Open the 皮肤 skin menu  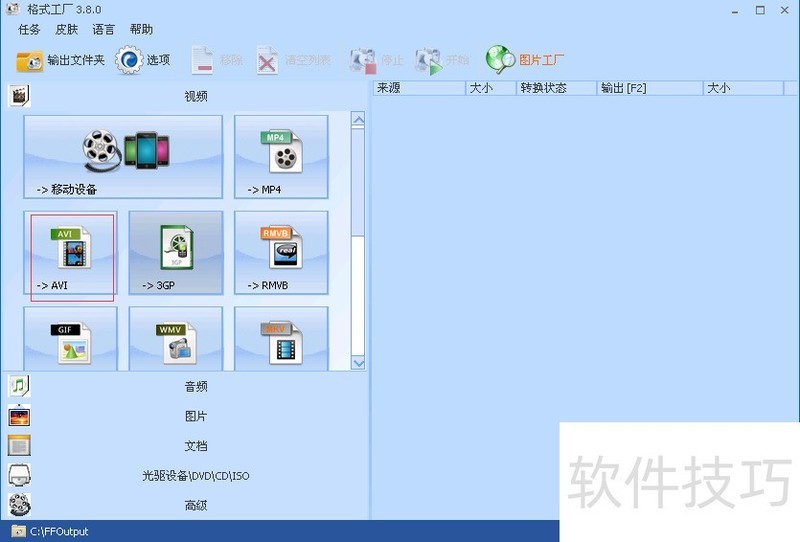[x=66, y=30]
